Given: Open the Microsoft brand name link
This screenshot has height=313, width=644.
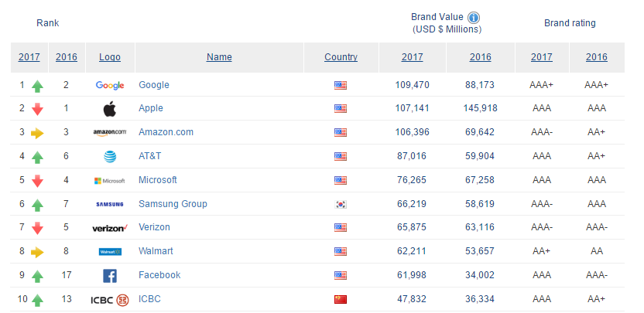Looking at the screenshot, I should 158,179.
